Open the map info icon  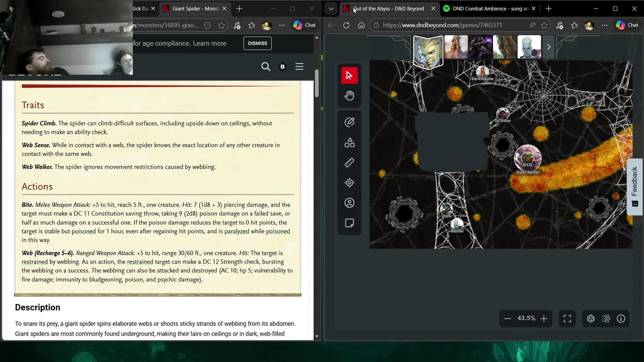pyautogui.click(x=621, y=318)
